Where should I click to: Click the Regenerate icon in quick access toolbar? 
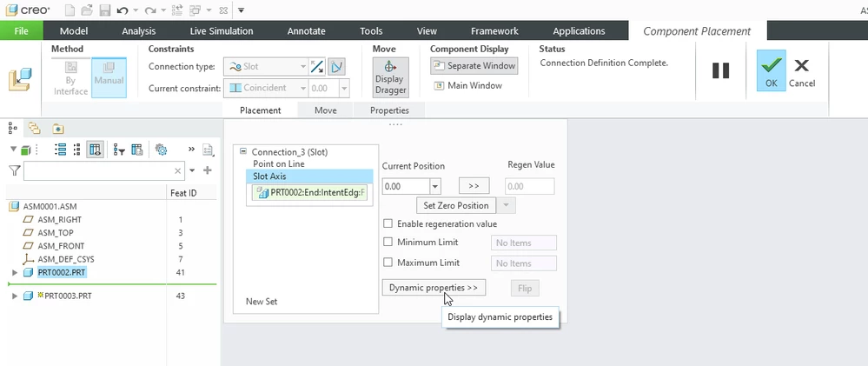[177, 10]
